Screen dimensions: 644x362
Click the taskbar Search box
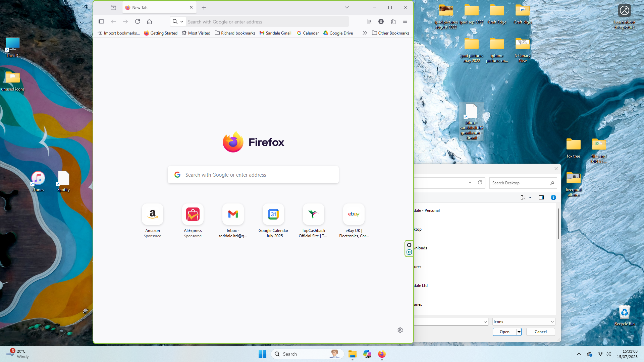coord(307,354)
